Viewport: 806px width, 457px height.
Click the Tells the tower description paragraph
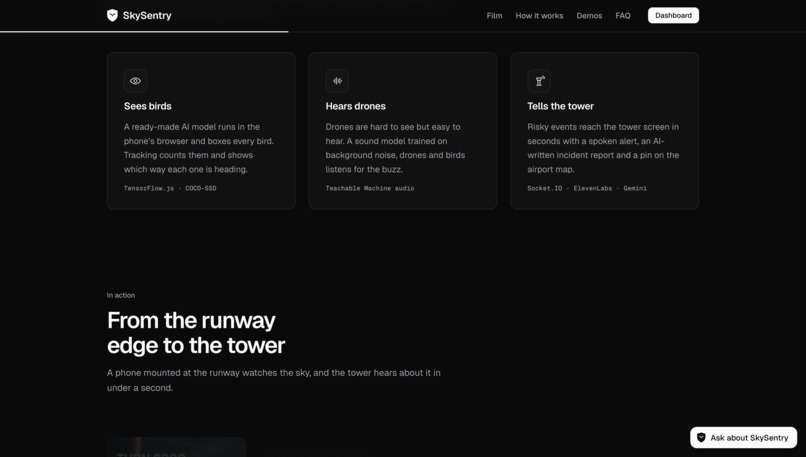(603, 148)
